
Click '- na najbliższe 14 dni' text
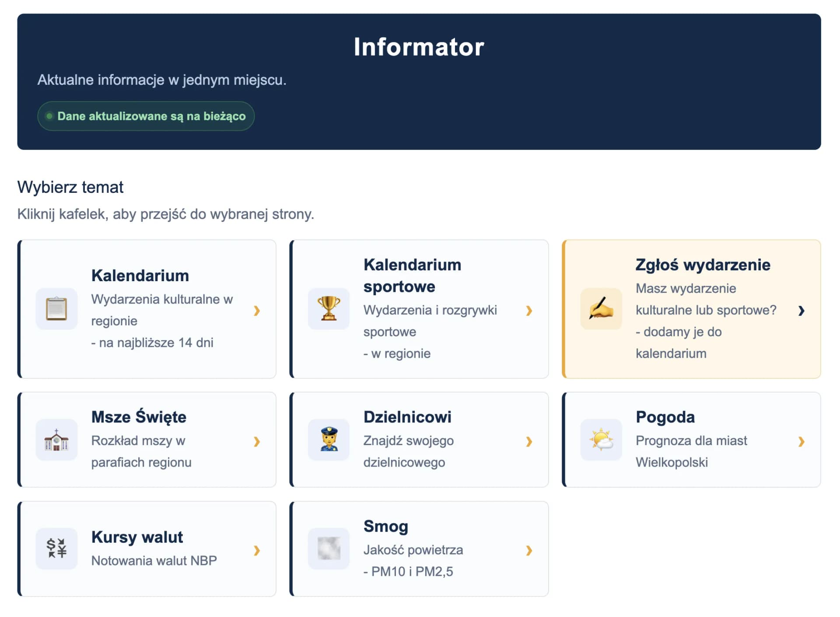[152, 342]
